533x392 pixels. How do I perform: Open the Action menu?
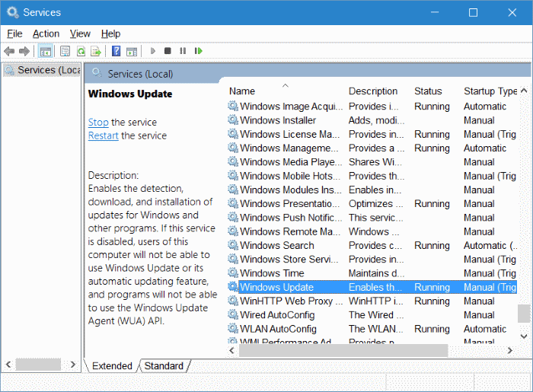click(46, 33)
